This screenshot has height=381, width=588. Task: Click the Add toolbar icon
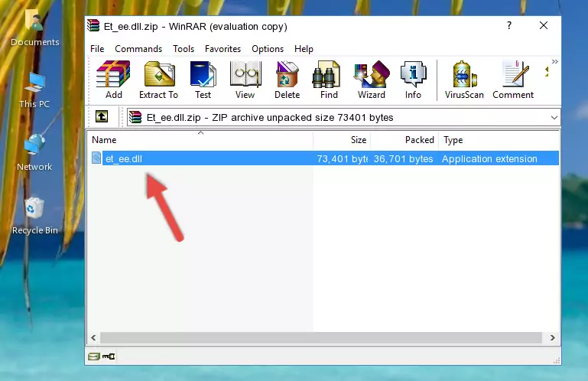(113, 80)
